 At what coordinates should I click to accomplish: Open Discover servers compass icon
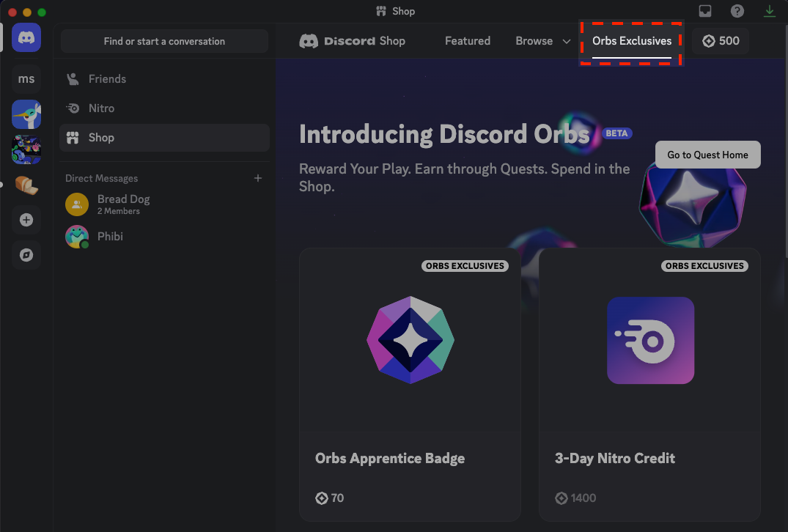click(26, 255)
